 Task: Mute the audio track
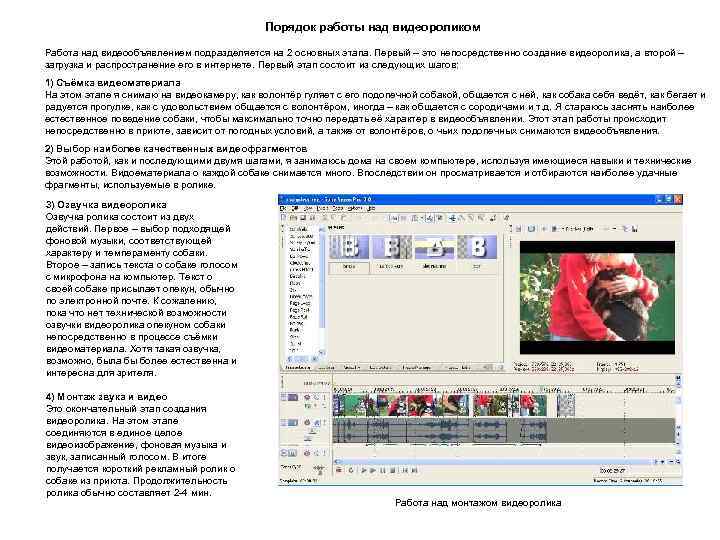coord(316,422)
